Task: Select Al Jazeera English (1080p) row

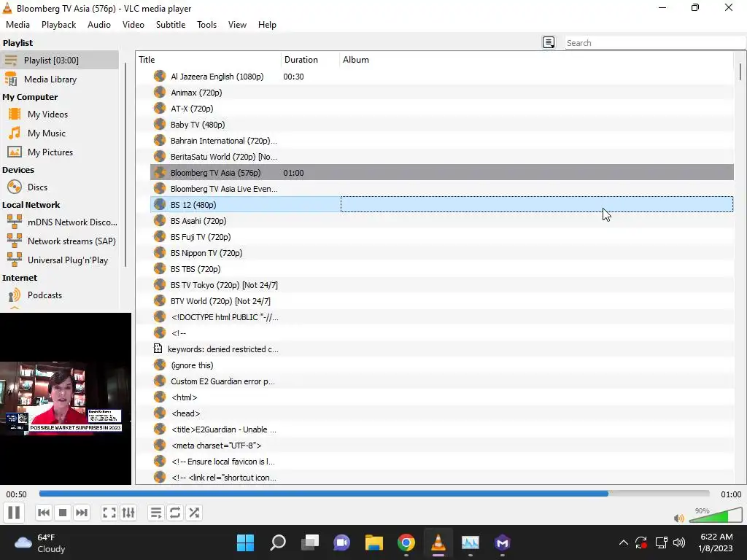Action: click(x=441, y=77)
